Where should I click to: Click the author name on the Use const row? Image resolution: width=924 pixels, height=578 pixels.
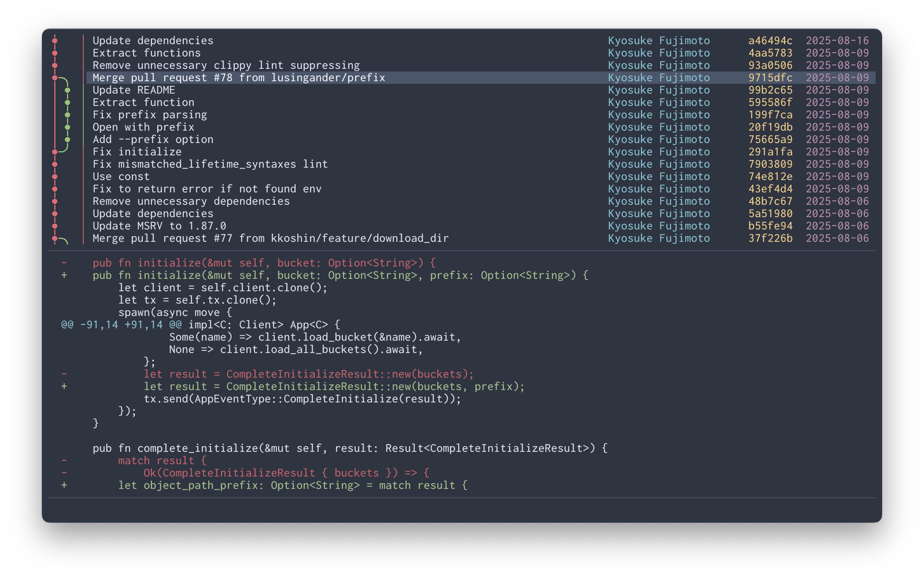(x=659, y=177)
